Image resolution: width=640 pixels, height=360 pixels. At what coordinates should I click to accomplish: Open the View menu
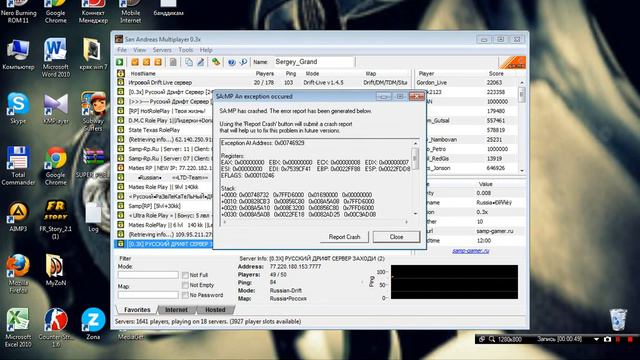(140, 50)
